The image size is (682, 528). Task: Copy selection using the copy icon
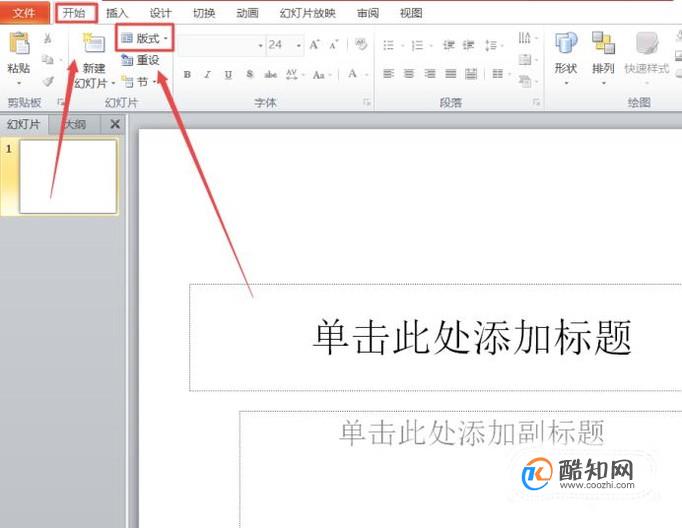47,59
